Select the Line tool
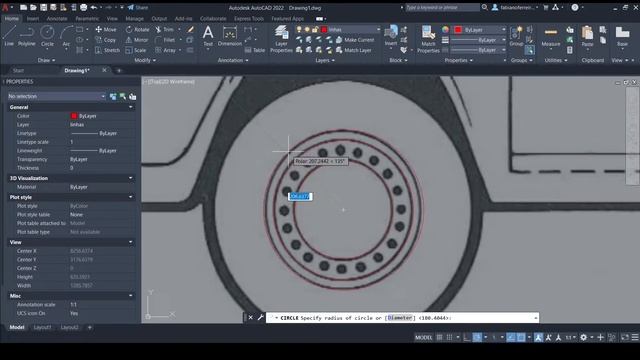This screenshot has height=360, width=640. point(9,36)
